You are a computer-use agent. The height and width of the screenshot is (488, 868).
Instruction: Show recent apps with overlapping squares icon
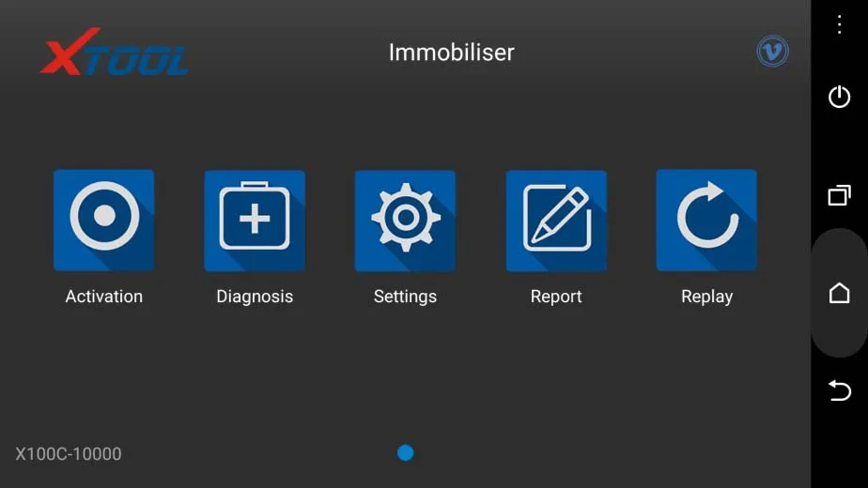[839, 195]
